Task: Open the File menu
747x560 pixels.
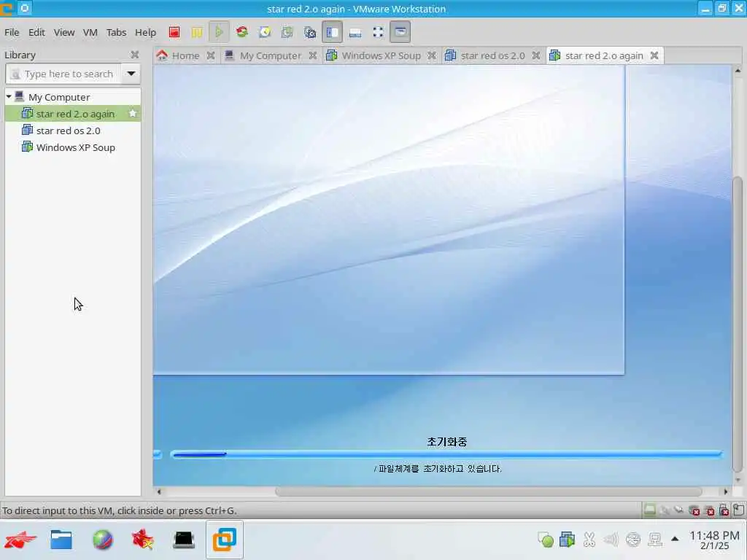Action: [x=12, y=32]
